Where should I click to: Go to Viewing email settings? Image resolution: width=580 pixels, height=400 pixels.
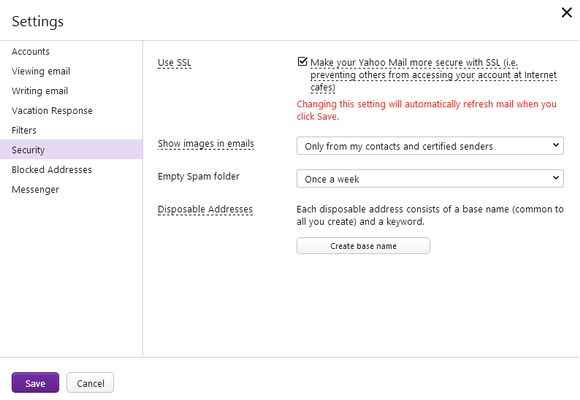coord(41,71)
